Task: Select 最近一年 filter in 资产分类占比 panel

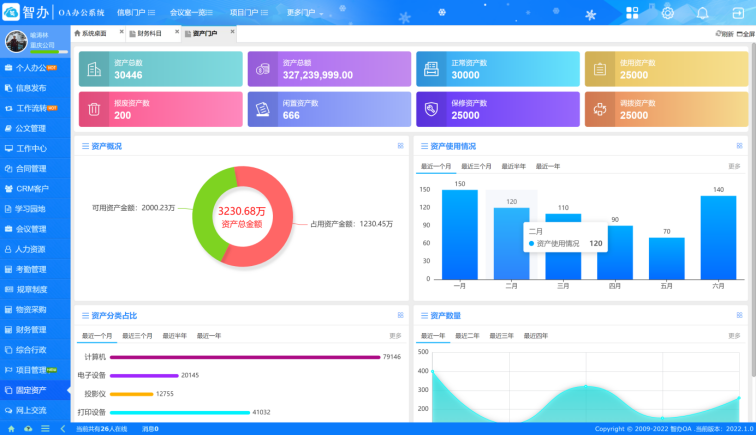Action: 209,336
